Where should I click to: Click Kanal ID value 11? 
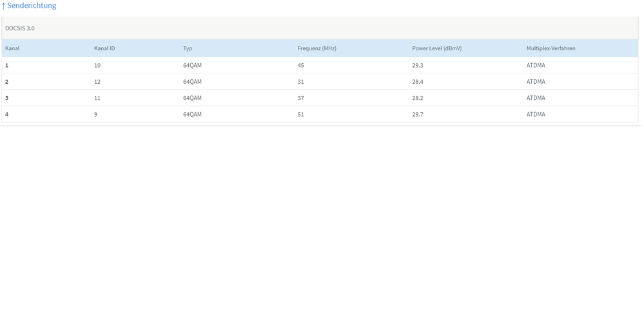[97, 98]
